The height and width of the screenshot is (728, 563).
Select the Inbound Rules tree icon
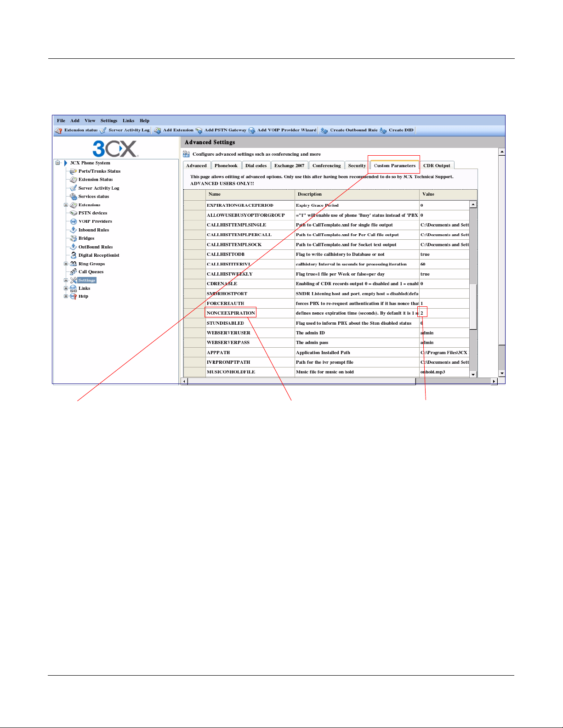[x=73, y=230]
